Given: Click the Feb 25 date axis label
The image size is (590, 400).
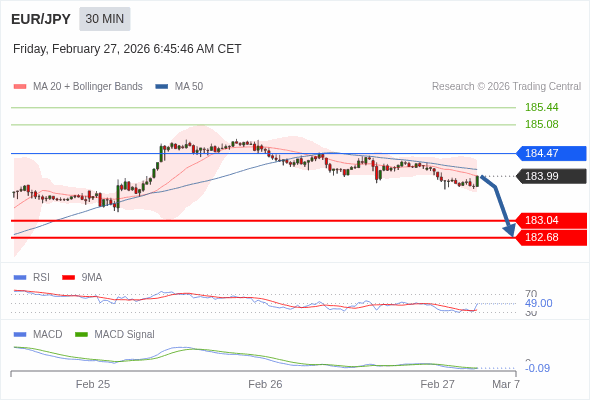Looking at the screenshot, I should (x=93, y=384).
